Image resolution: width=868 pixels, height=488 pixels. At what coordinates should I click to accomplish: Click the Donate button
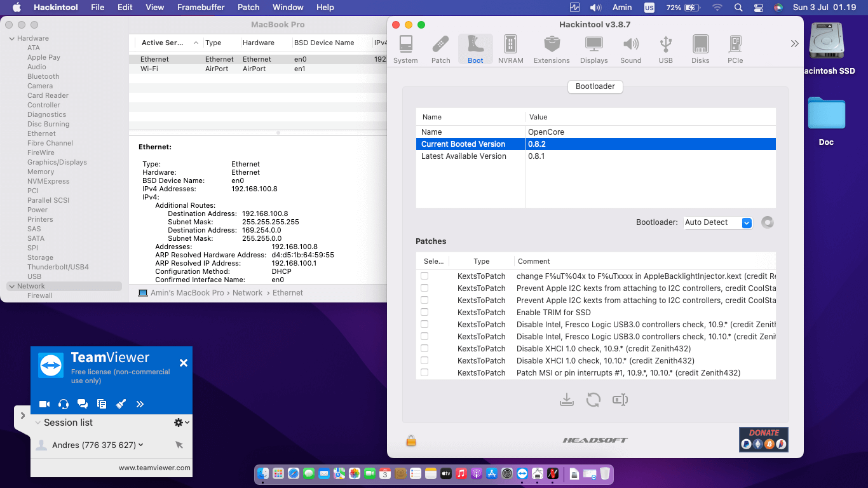click(x=763, y=439)
